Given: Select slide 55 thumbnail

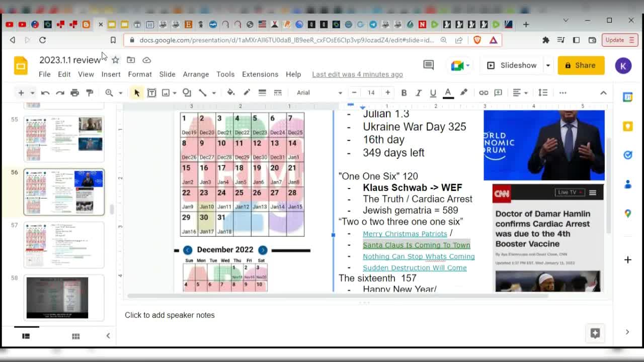Looking at the screenshot, I should pyautogui.click(x=64, y=139).
